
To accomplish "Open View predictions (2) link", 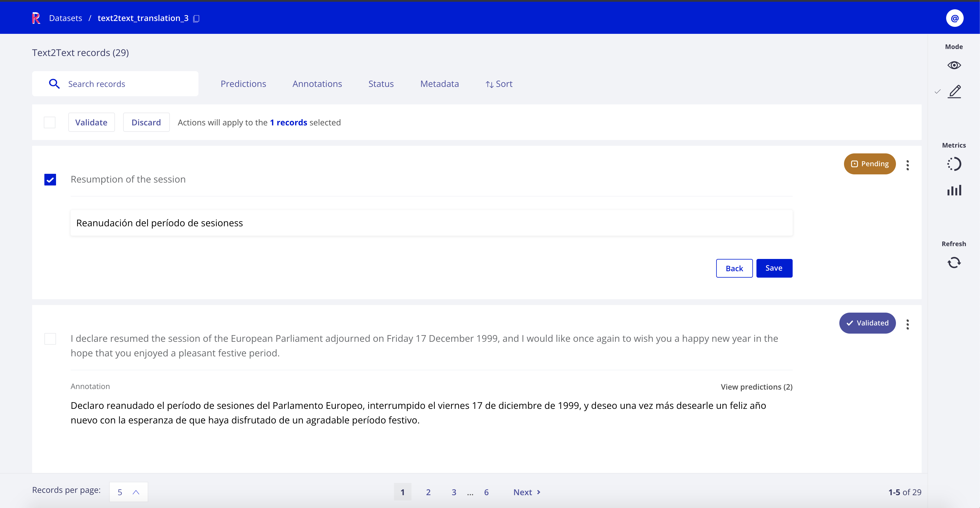I will coord(756,387).
